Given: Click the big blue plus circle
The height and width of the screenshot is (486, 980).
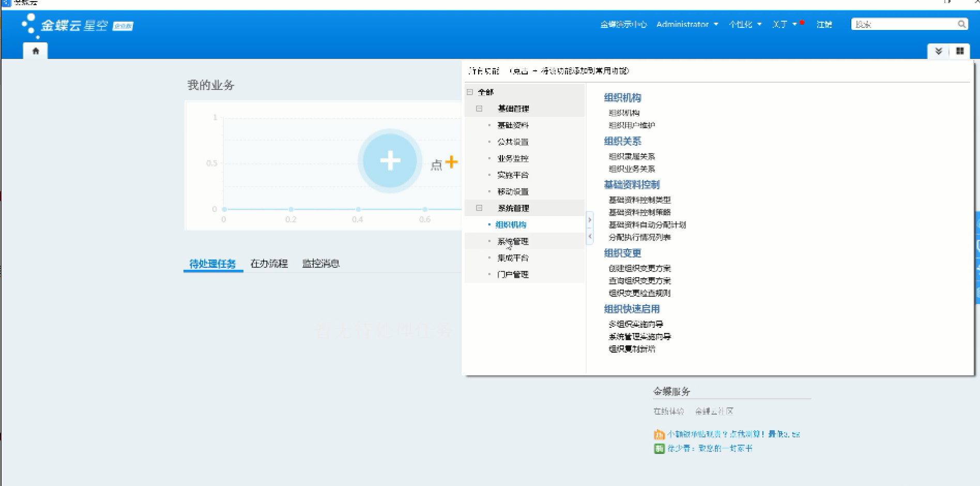Looking at the screenshot, I should point(390,161).
